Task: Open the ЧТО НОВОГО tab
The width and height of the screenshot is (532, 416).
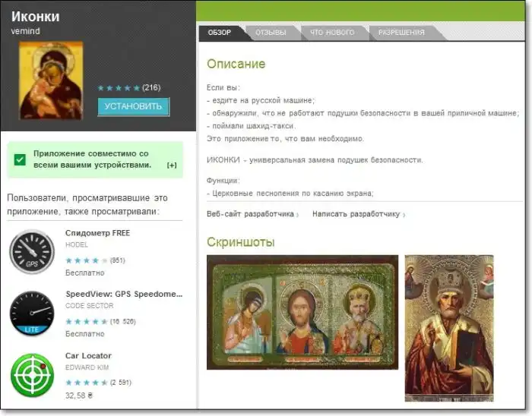Action: click(x=332, y=33)
